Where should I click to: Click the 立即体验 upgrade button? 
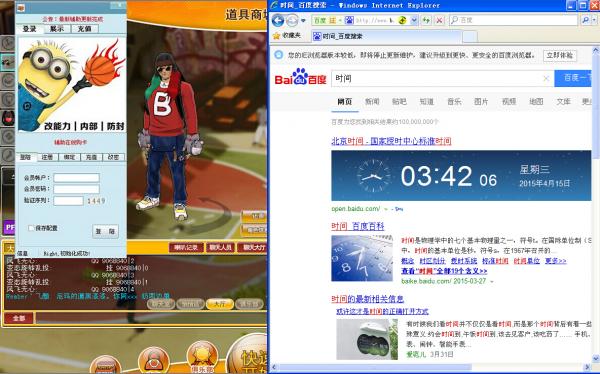coord(560,55)
